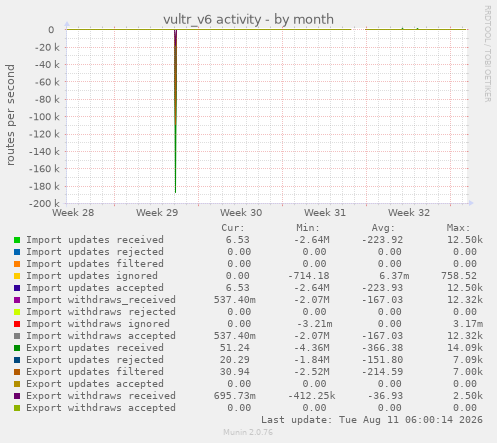
Task: Click the Import withdraws rejected lime swatch
Action: pyautogui.click(x=17, y=312)
